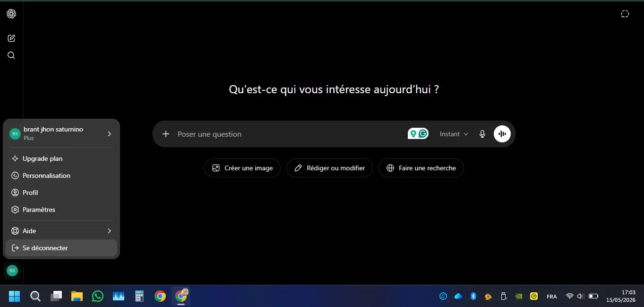Image resolution: width=644 pixels, height=307 pixels.
Task: Open Wi-Fi network tray icon
Action: 570,297
